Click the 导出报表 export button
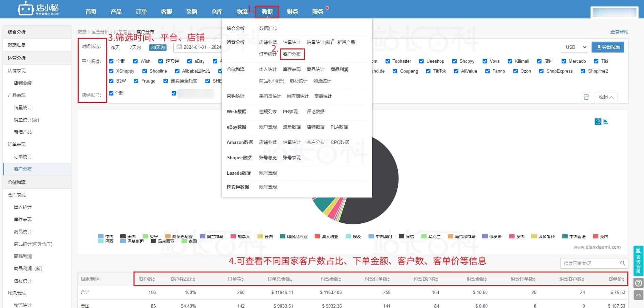This screenshot has height=308, width=644. (x=608, y=47)
